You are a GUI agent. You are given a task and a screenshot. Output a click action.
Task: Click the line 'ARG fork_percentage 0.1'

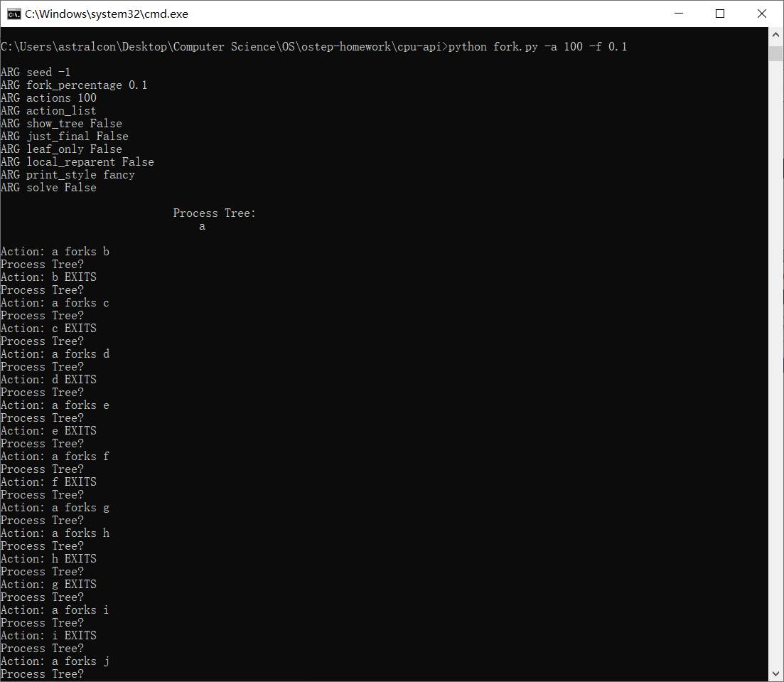point(74,85)
